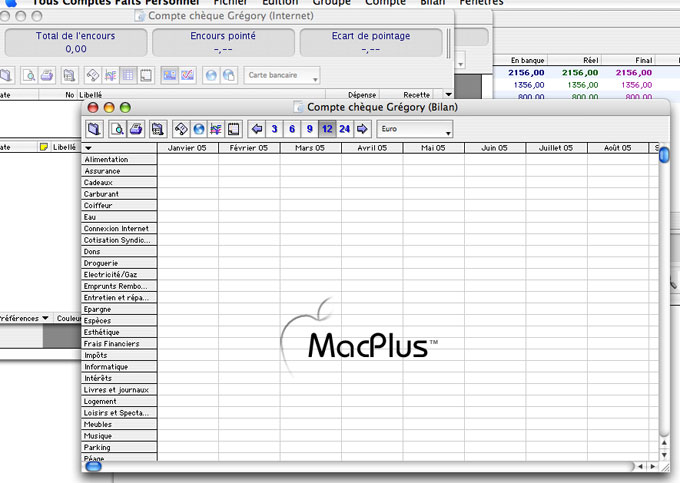Screen dimensions: 680x483
Task: Click the Mai 05 column header
Action: [x=433, y=148]
